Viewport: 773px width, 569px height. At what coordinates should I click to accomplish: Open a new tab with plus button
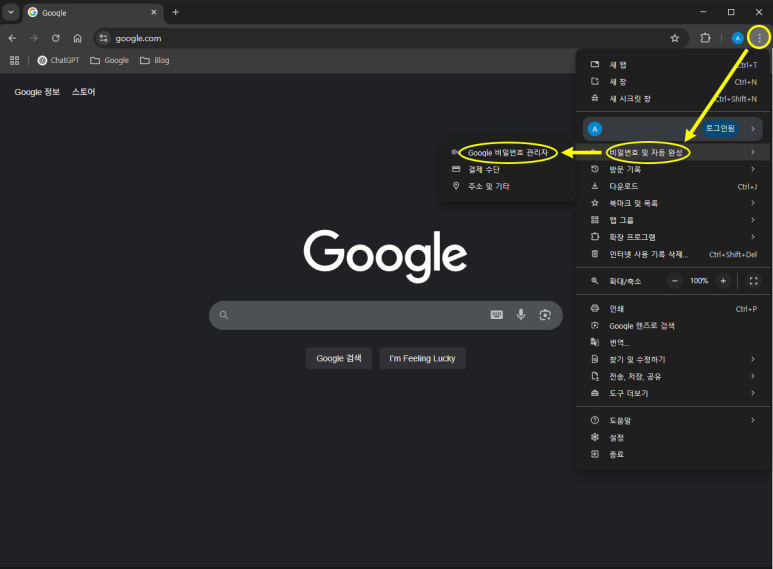176,12
